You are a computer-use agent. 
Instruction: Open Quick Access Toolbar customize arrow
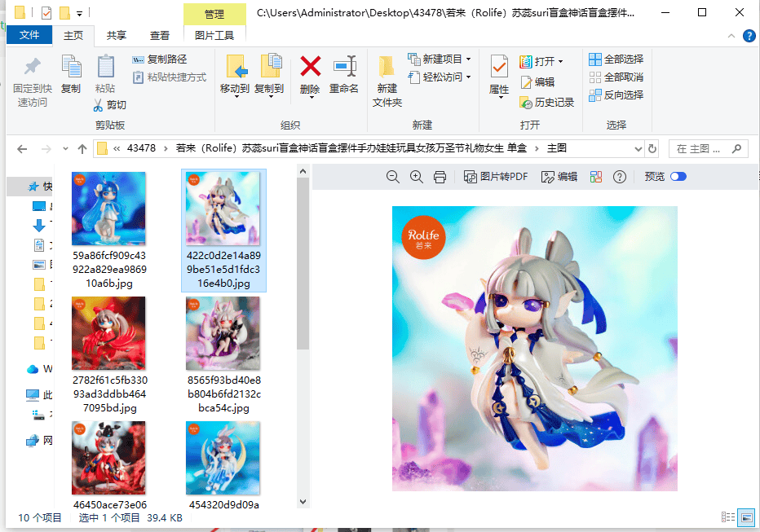79,13
